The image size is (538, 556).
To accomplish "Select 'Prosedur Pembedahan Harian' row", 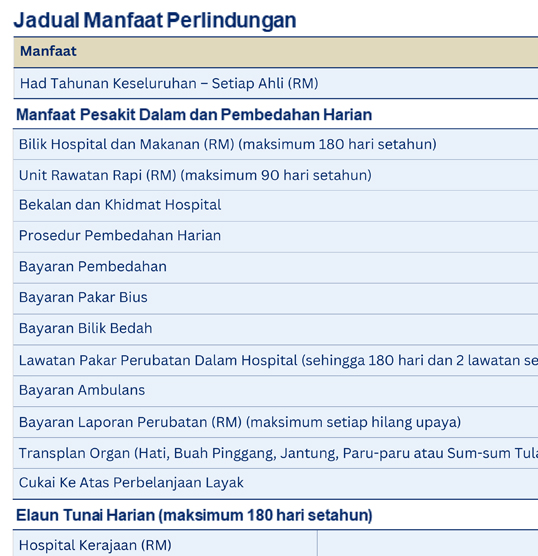I will coord(276,237).
